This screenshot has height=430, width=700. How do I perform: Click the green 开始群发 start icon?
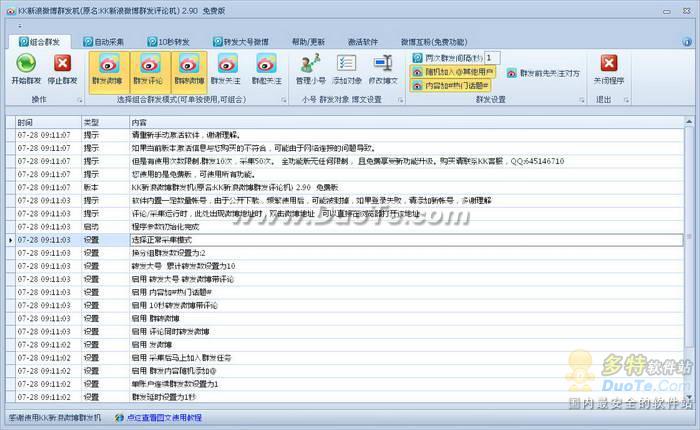[26, 63]
